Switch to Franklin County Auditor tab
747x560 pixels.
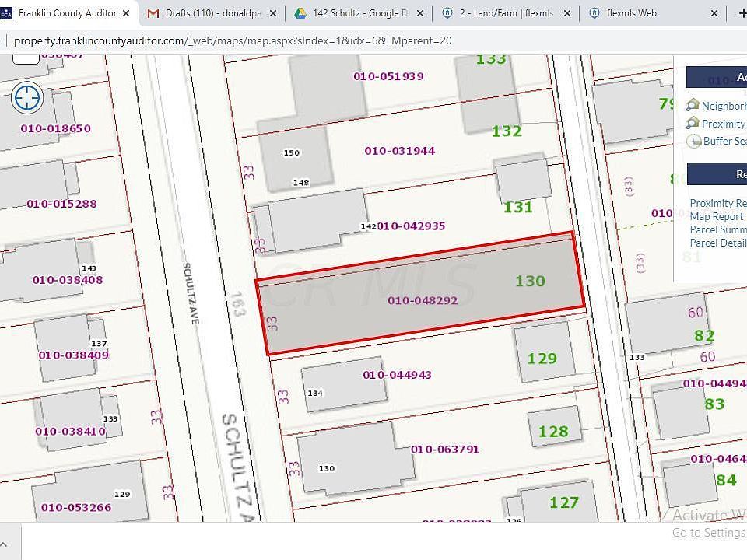pyautogui.click(x=67, y=13)
